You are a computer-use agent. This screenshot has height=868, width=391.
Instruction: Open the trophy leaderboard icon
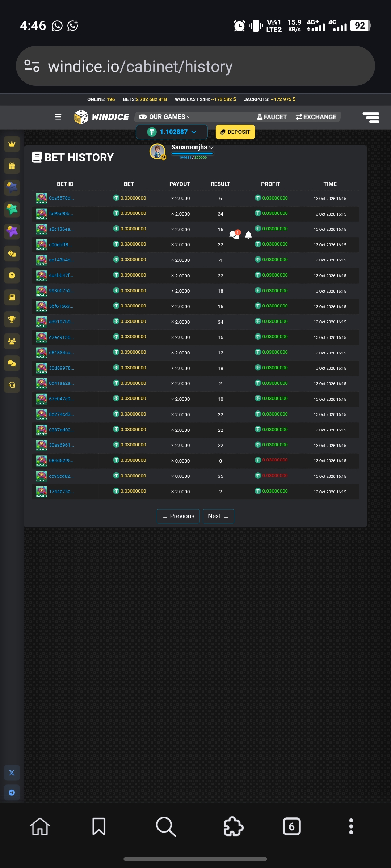pos(12,319)
